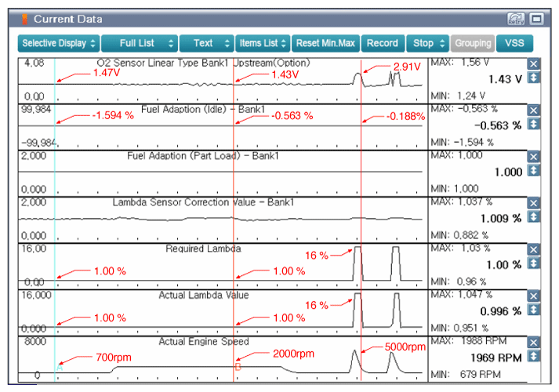Remove the Required Lambda graph row
The height and width of the screenshot is (392, 559).
(x=534, y=249)
